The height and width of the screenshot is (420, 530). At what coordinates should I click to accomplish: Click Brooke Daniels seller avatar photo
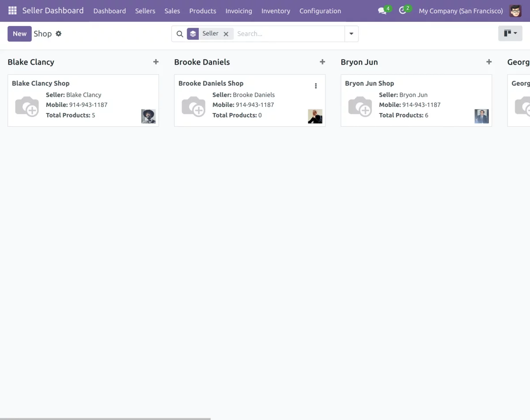coord(315,116)
